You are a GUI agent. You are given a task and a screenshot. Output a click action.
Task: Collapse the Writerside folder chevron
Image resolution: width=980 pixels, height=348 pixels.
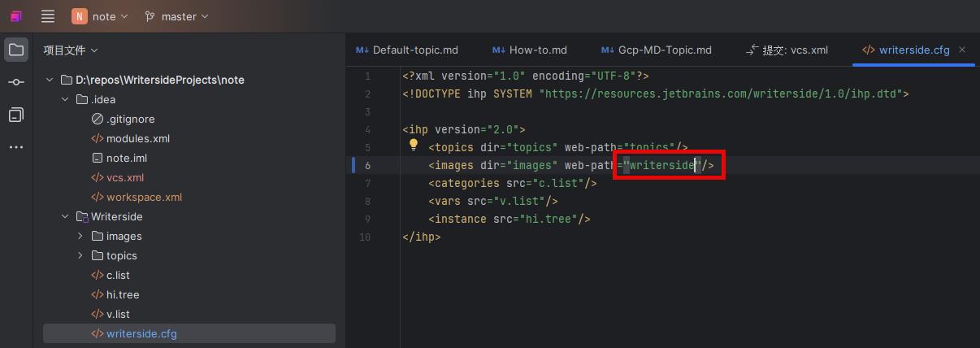[66, 216]
